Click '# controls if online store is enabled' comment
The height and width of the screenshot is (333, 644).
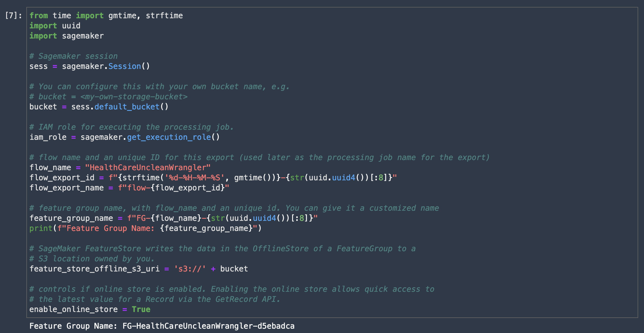(232, 289)
